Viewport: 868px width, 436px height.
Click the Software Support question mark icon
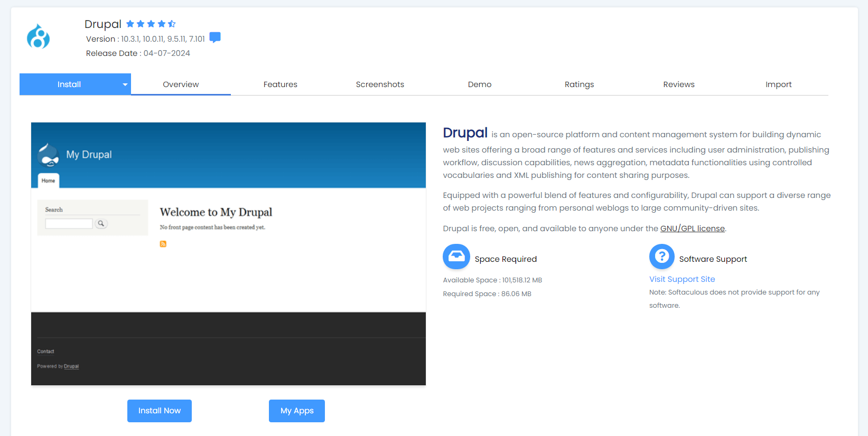(x=662, y=257)
